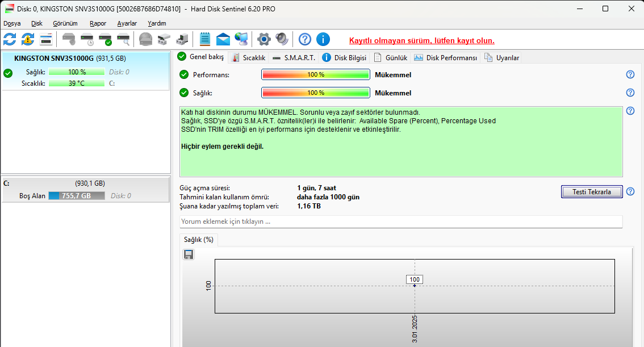
Task: Open the notepad report icon
Action: tap(204, 39)
